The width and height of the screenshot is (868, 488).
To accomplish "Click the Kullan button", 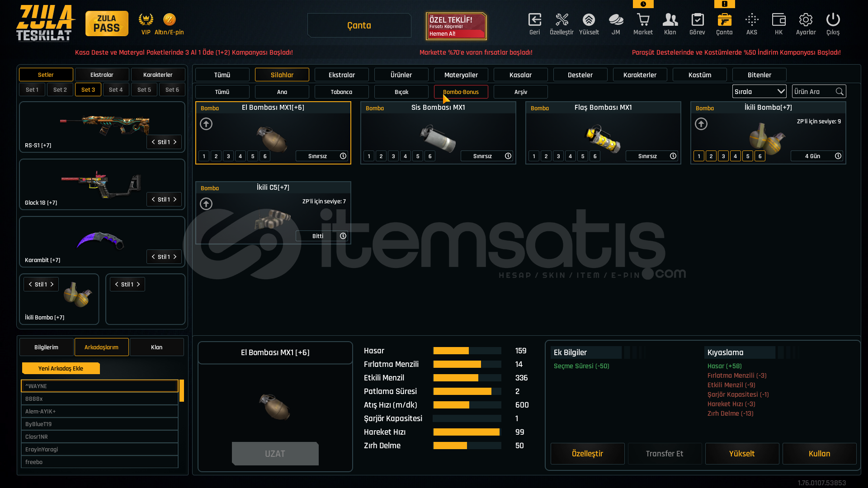I will [x=820, y=454].
